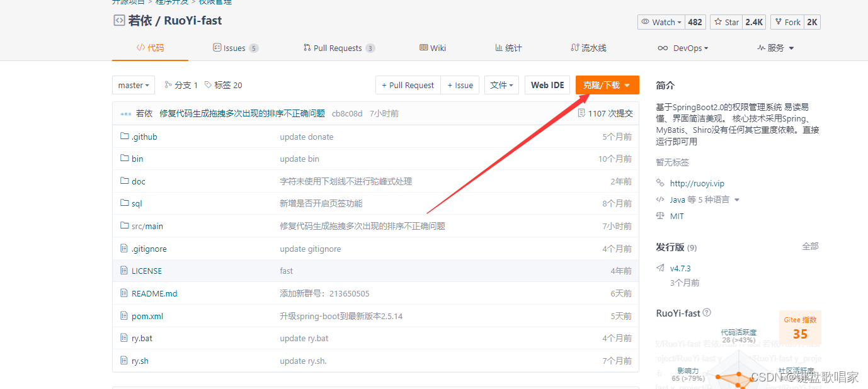Click the doc folder icon
The width and height of the screenshot is (868, 389).
tap(124, 181)
